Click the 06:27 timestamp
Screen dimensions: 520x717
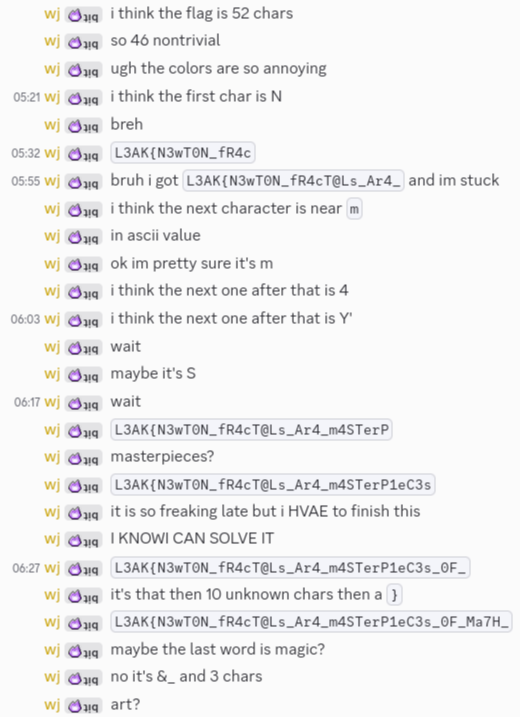[26, 568]
